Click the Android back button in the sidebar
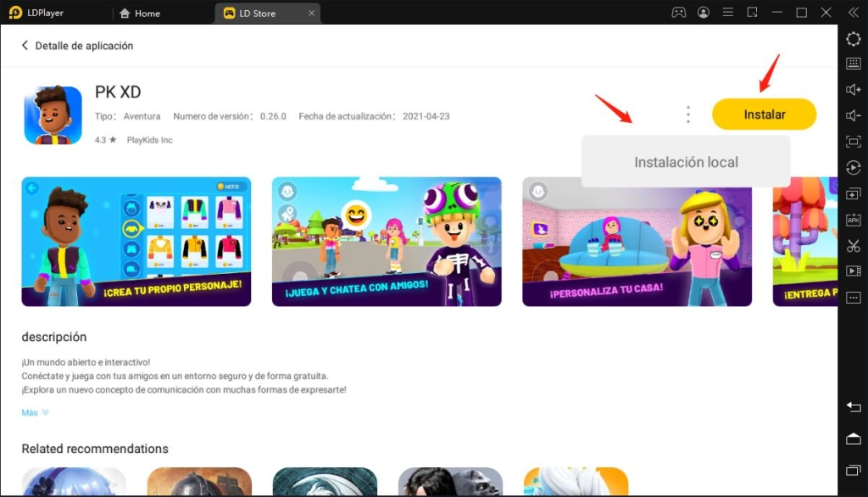This screenshot has width=868, height=497. (853, 407)
